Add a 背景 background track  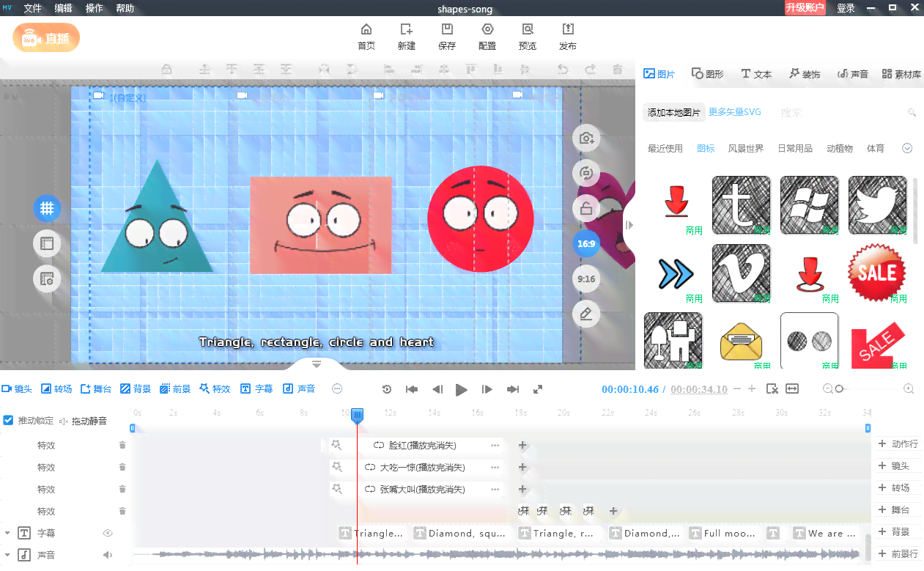pyautogui.click(x=136, y=389)
